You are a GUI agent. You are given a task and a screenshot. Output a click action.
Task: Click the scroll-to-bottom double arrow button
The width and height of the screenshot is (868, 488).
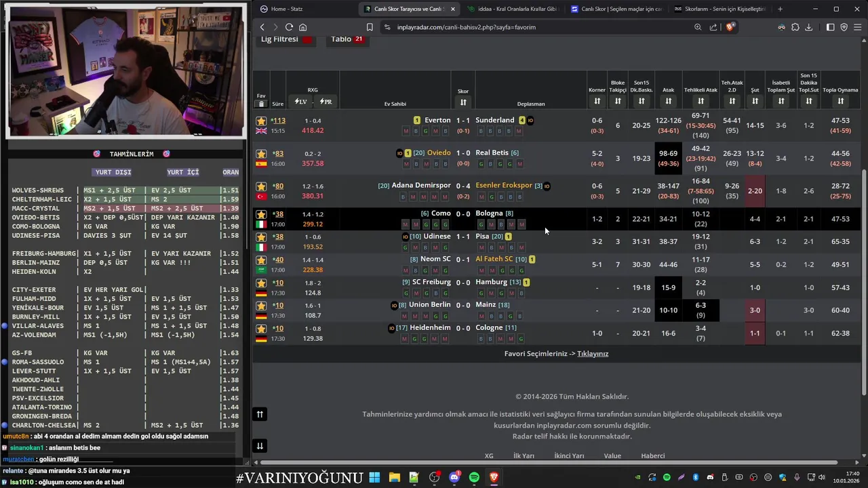(x=260, y=445)
